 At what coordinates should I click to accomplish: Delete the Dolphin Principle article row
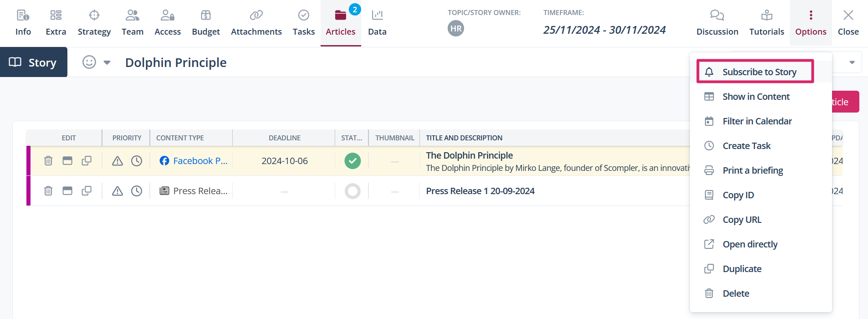[48, 161]
